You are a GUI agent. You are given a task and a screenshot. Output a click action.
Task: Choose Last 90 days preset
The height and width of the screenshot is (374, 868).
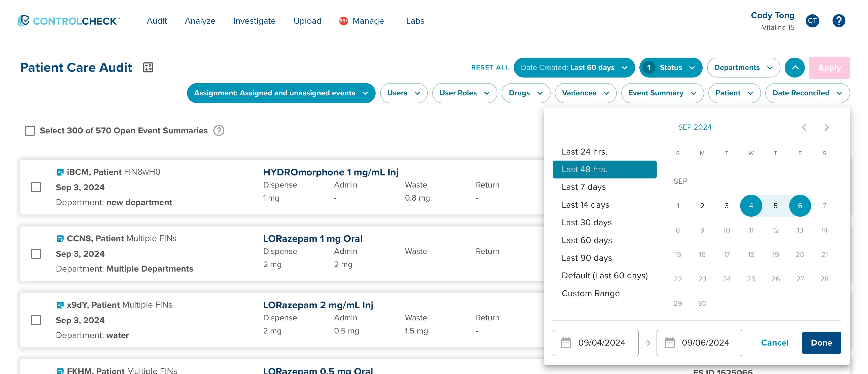coord(604,258)
